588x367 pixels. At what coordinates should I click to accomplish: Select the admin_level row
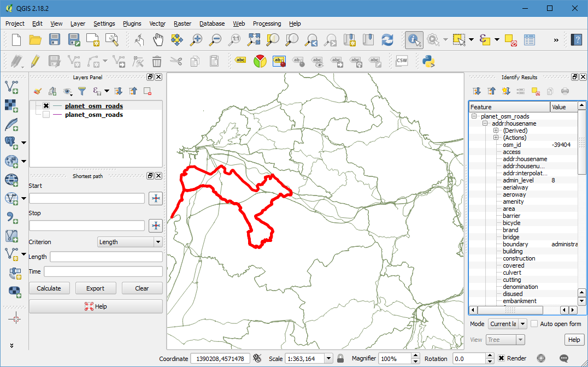tap(523, 180)
